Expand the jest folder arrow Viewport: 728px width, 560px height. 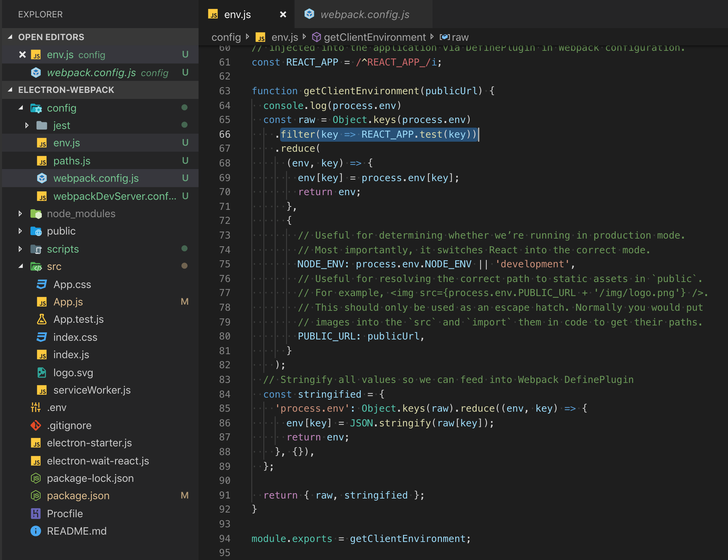[x=27, y=125]
